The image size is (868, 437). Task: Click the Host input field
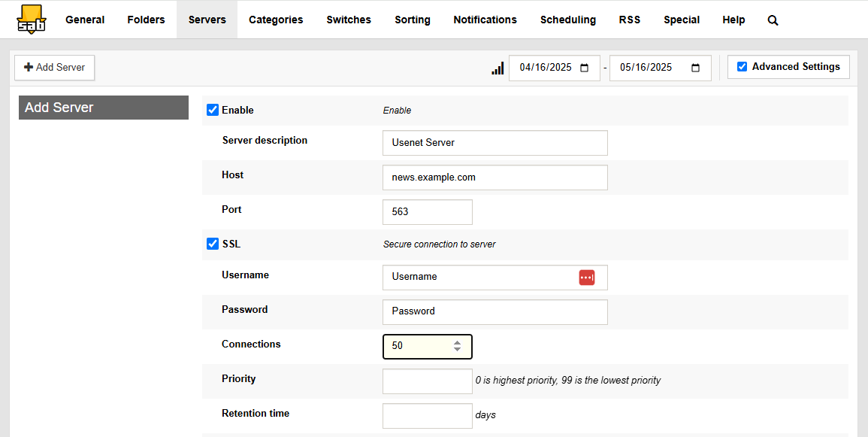(x=494, y=178)
